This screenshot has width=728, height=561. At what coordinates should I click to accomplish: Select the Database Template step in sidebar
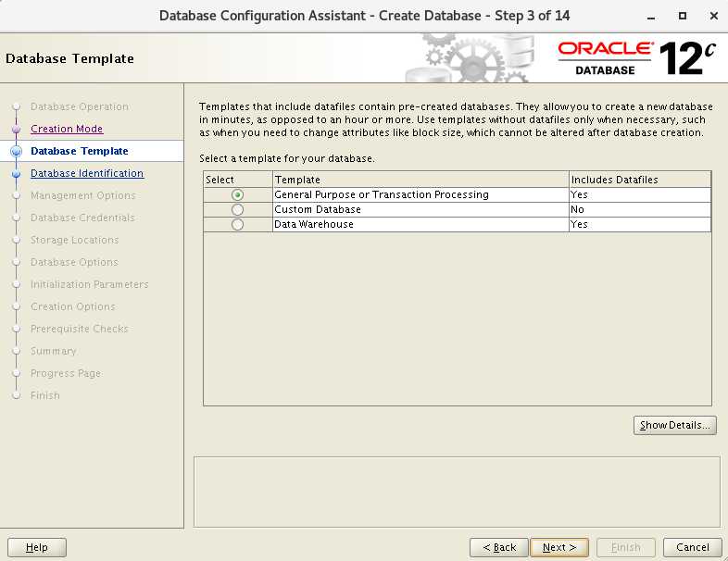(80, 151)
